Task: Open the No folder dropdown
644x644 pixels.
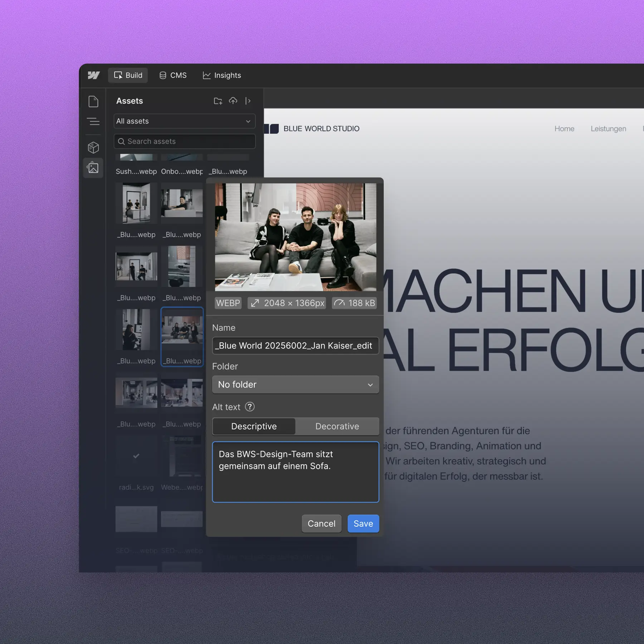Action: [x=296, y=385]
